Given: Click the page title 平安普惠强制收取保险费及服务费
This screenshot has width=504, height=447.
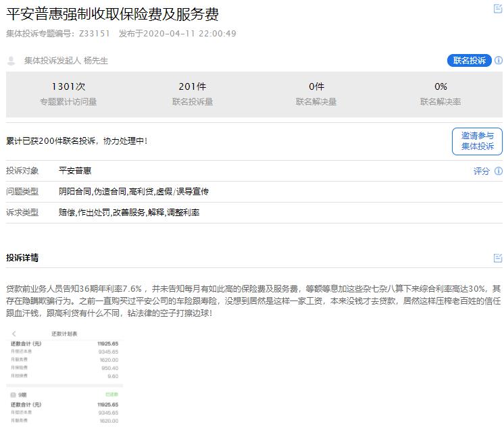Looking at the screenshot, I should tap(113, 14).
